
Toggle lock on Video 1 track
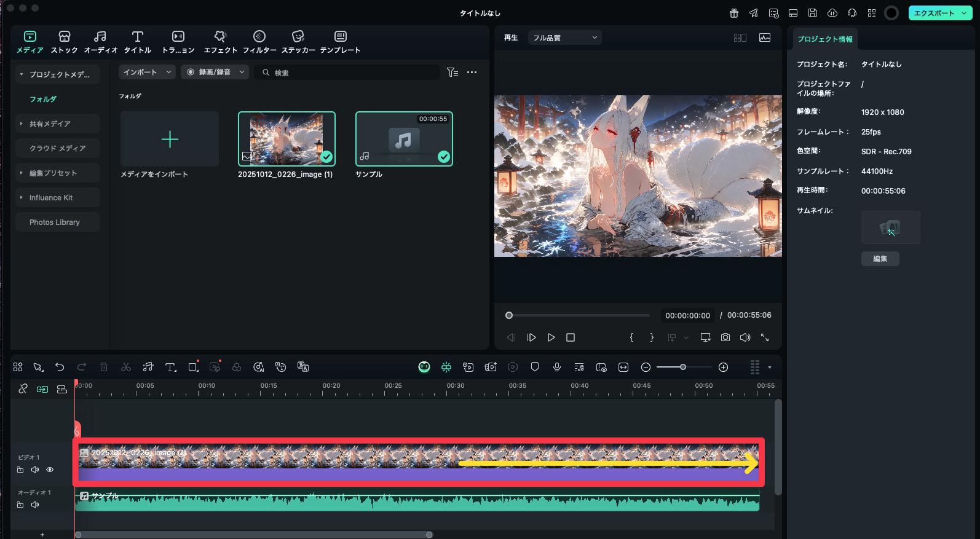point(20,470)
